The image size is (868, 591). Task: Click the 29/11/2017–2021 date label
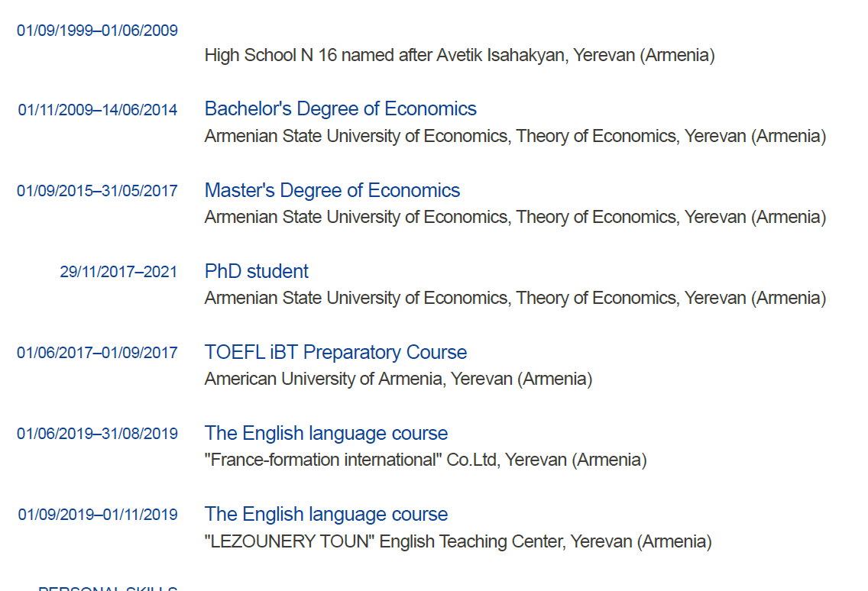click(x=118, y=273)
